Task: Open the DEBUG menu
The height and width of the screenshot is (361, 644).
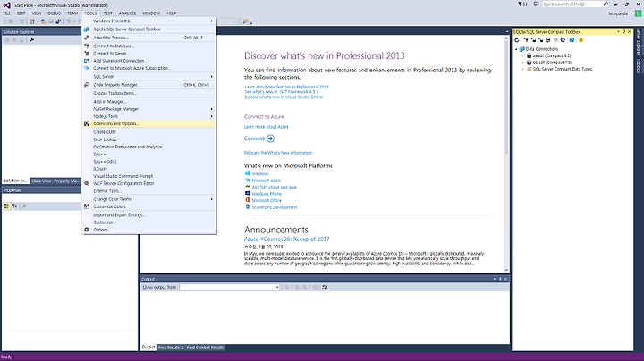Action: tap(55, 13)
